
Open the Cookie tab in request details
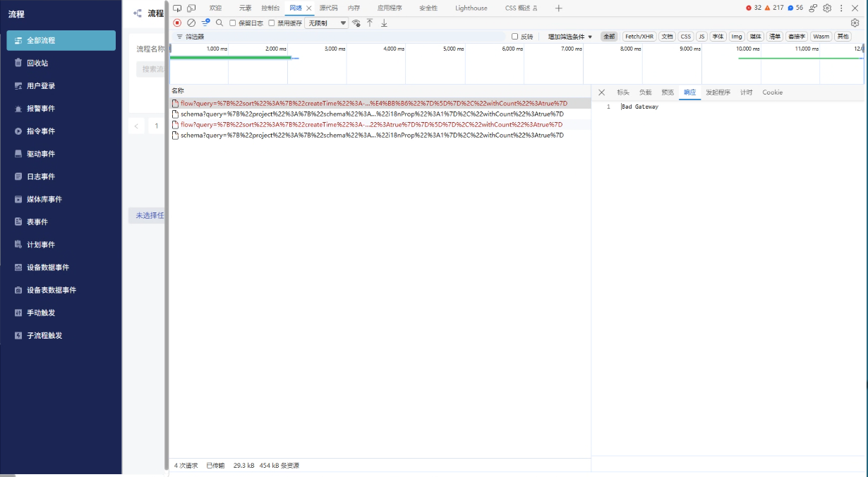click(773, 92)
